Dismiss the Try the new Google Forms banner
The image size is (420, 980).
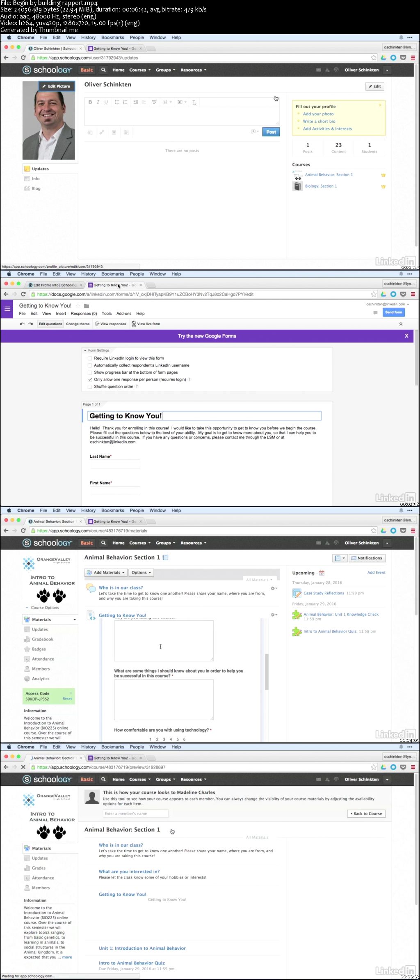click(x=406, y=336)
